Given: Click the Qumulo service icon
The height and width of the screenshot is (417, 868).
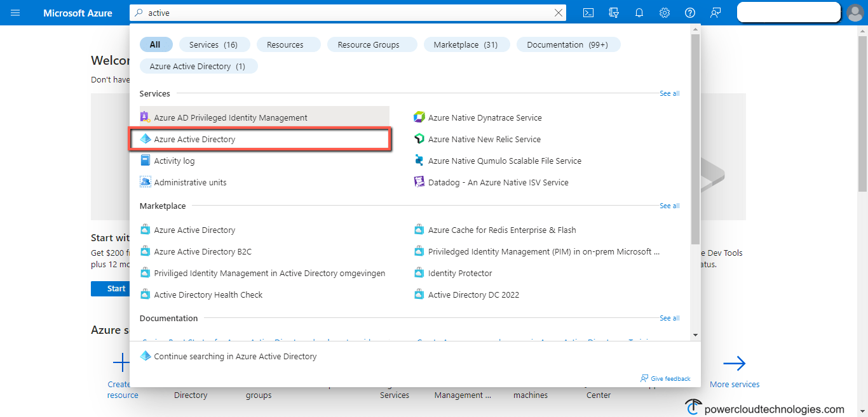Looking at the screenshot, I should [419, 161].
